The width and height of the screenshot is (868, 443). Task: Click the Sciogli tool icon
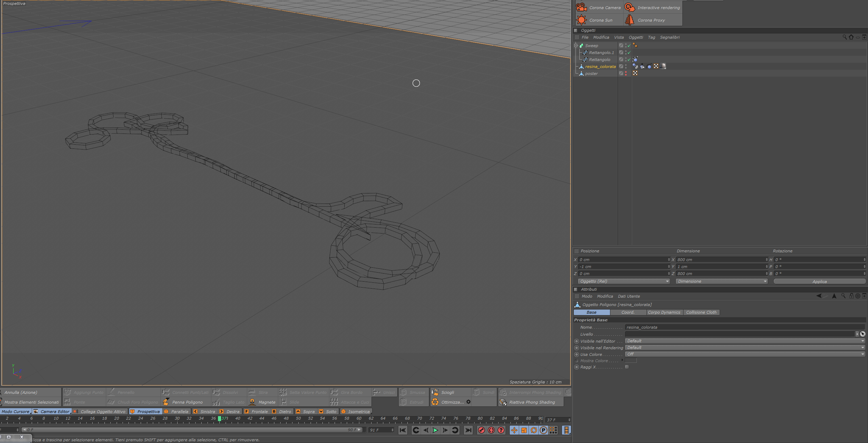(435, 392)
